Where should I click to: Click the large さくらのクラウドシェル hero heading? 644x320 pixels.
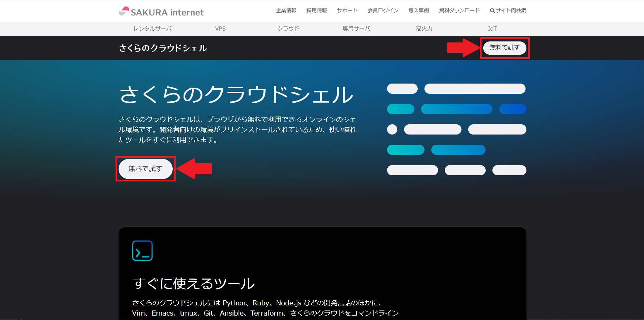237,94
